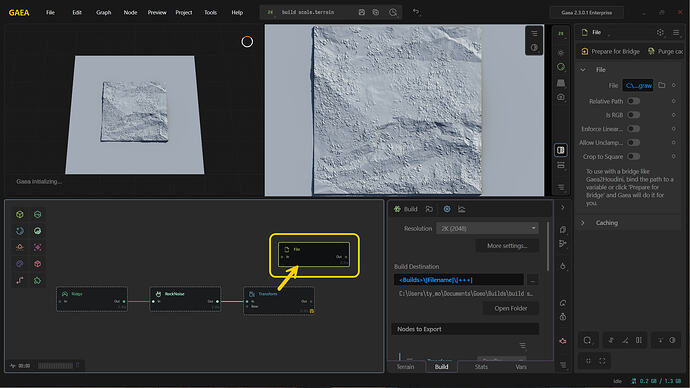Click the pink curve icon in node palette
The height and width of the screenshot is (388, 690).
(20, 280)
